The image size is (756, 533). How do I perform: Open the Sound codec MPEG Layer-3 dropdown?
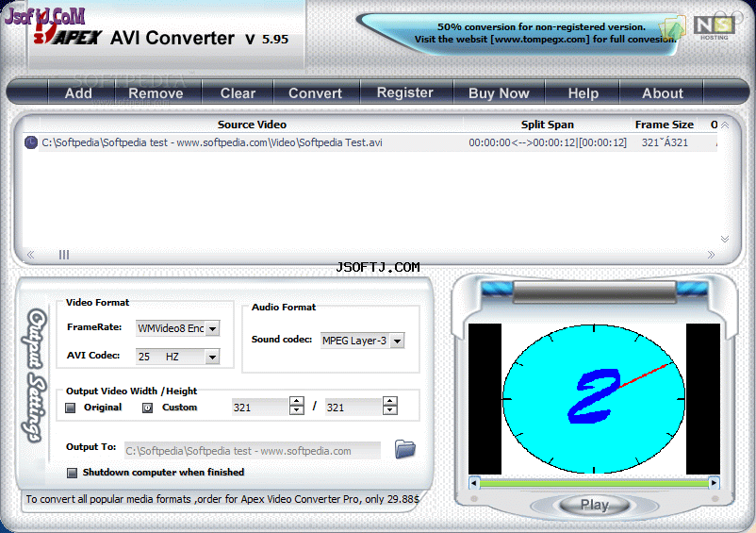[x=397, y=341]
